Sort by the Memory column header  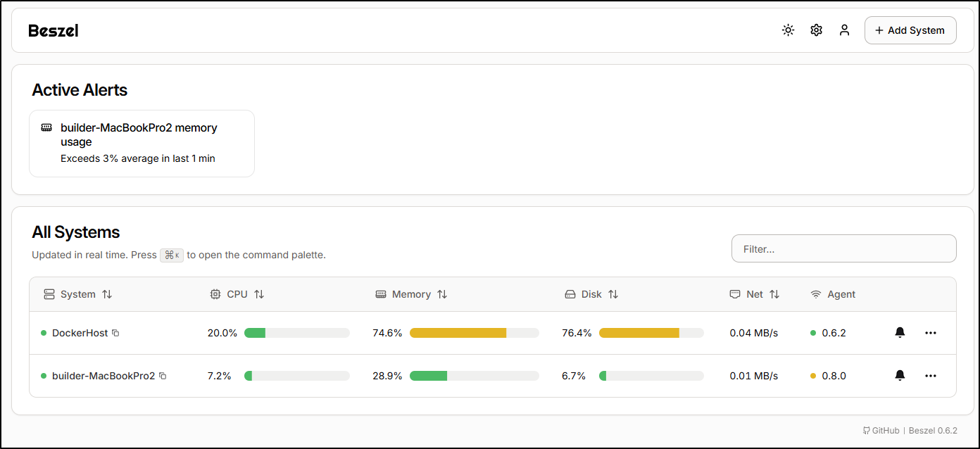coord(411,294)
